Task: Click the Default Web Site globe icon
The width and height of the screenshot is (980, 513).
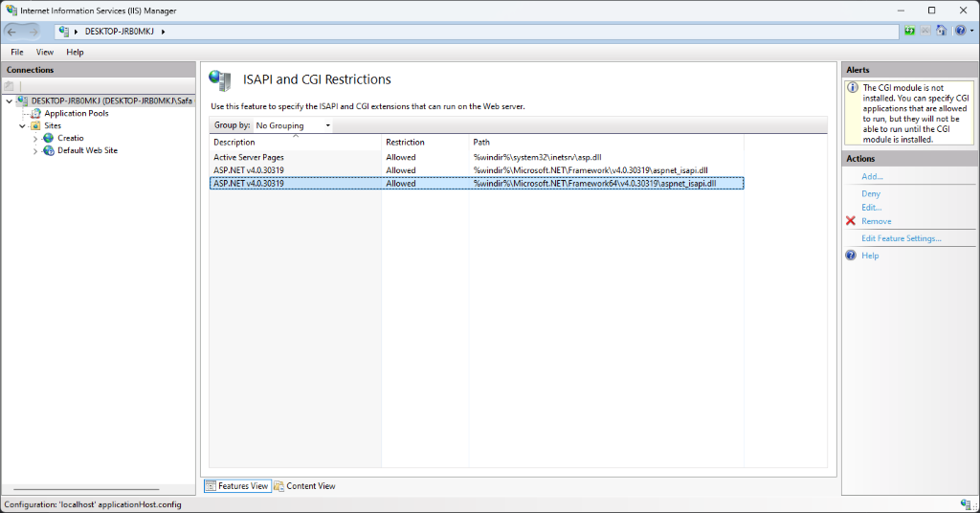Action: coord(48,150)
